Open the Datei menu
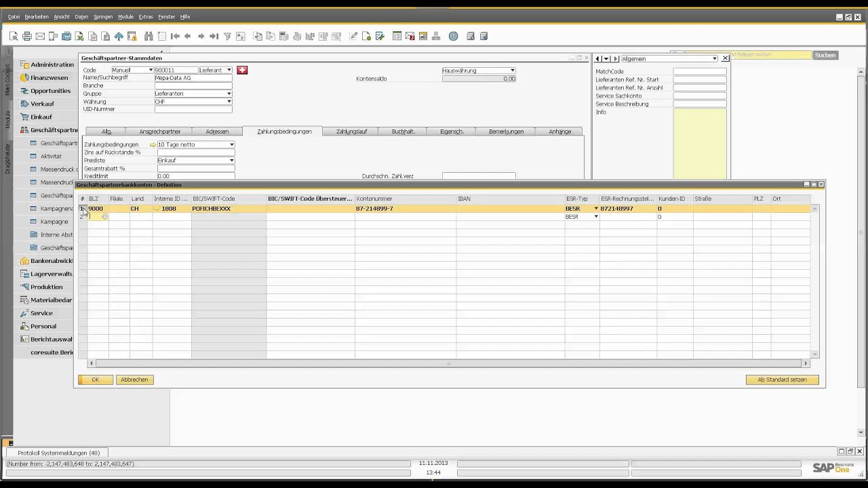The width and height of the screenshot is (868, 488). click(14, 16)
